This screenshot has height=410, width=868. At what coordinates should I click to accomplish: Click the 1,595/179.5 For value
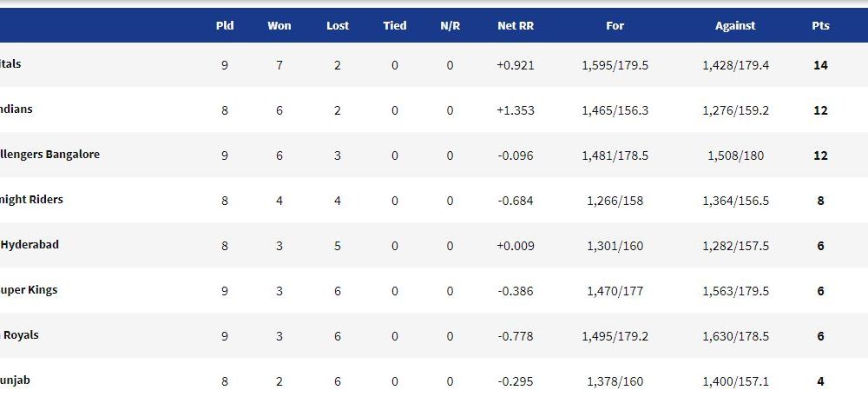coord(615,65)
